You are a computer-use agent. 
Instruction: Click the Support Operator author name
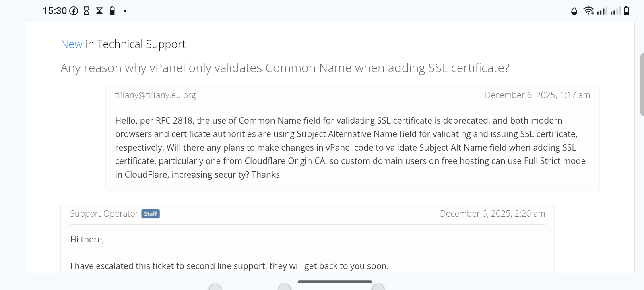click(104, 214)
